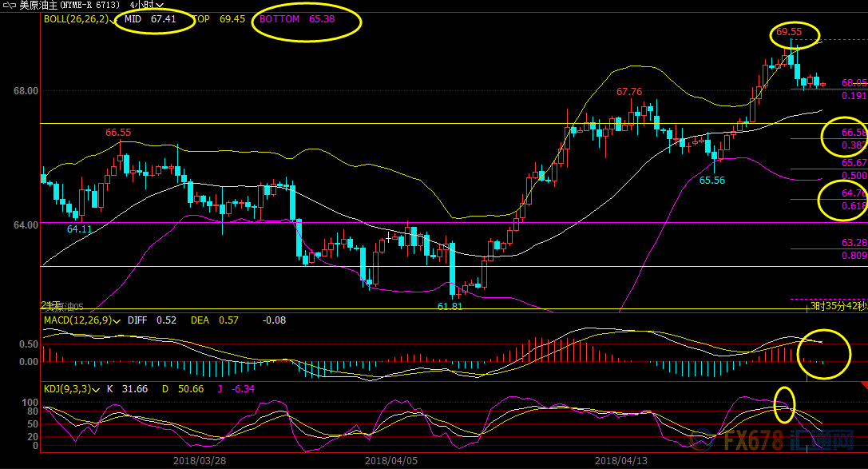Image resolution: width=868 pixels, height=469 pixels.
Task: Open the KDJ(9,3,3) indicator dropdown arrow
Action: click(95, 389)
